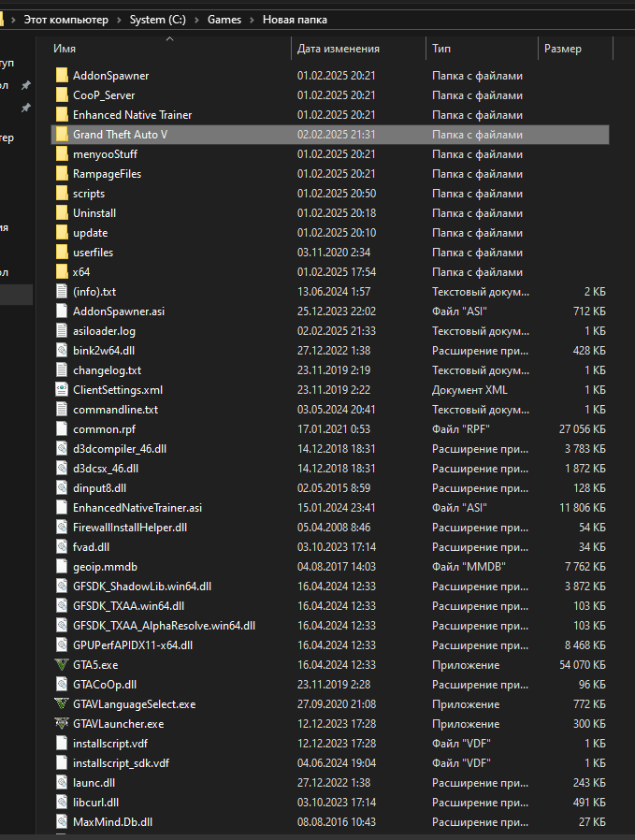
Task: Expand breadcrumb chevron after Этот компьютер
Action: 119,20
